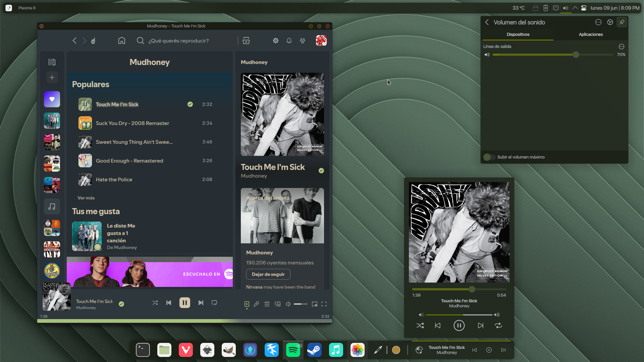Toggle Subir el volumen máximo switch
The image size is (644, 362).
tap(489, 157)
